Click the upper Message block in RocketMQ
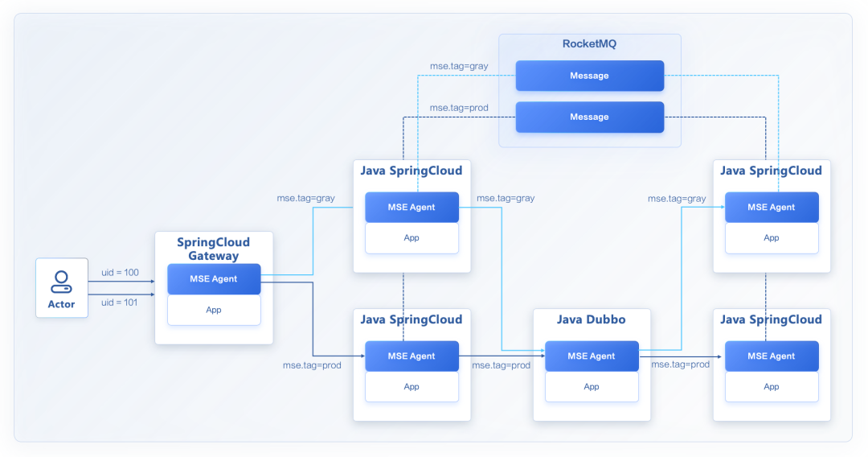Screen dimensions: 868x457 pyautogui.click(x=590, y=76)
